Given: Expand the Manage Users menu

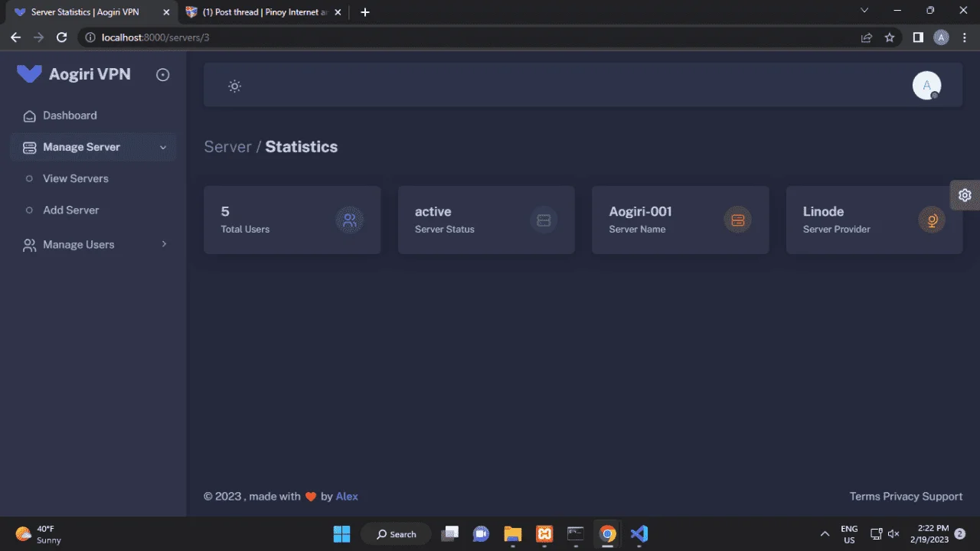Looking at the screenshot, I should (x=93, y=245).
